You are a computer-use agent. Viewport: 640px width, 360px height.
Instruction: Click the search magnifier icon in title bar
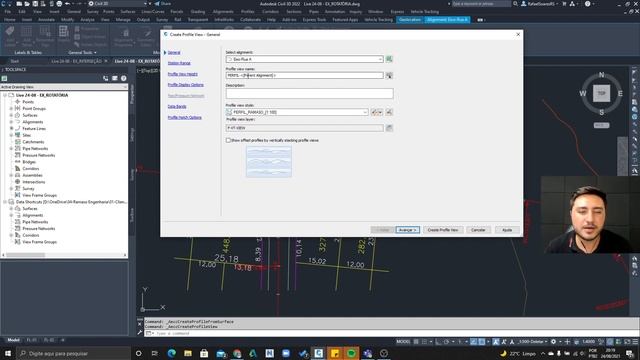coord(516,4)
